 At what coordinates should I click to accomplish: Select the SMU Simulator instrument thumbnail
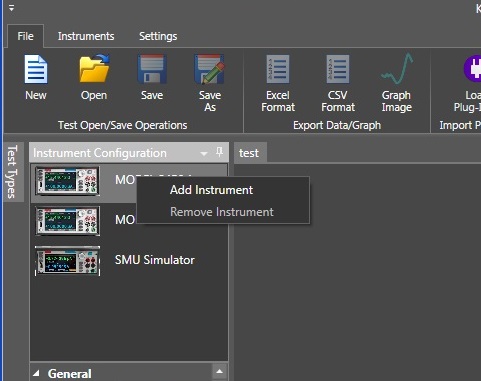click(x=67, y=261)
